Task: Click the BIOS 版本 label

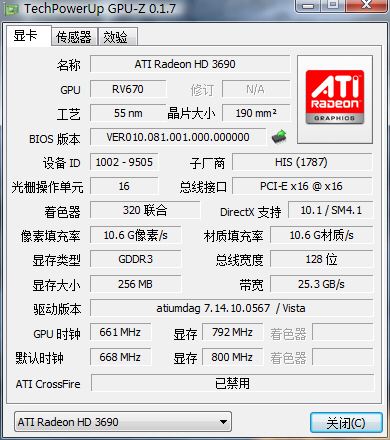Action: coord(55,139)
